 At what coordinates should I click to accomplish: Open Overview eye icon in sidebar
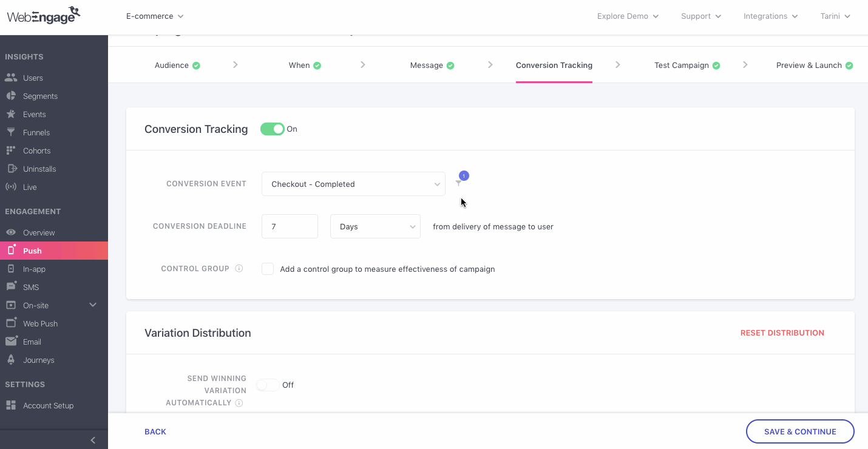coord(11,232)
